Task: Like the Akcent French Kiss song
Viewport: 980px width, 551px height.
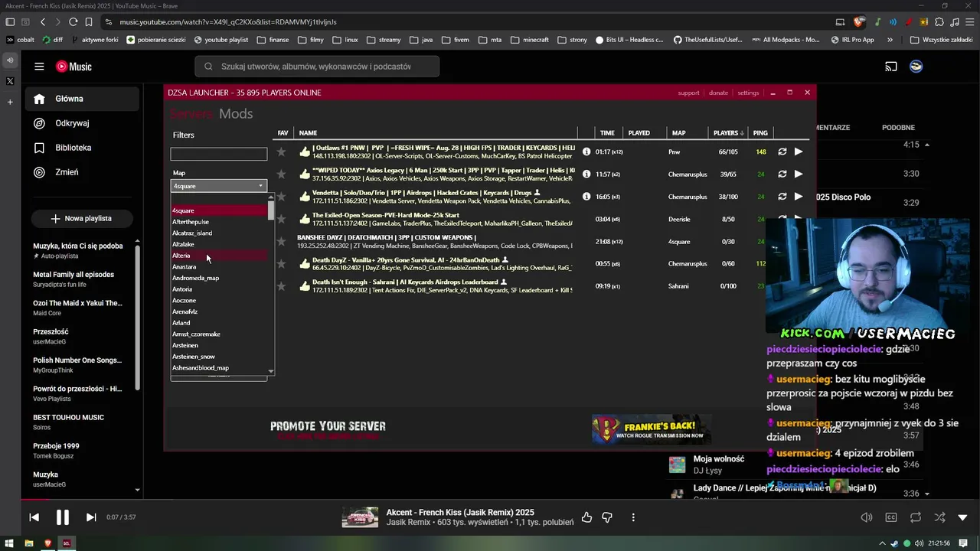Action: (586, 517)
